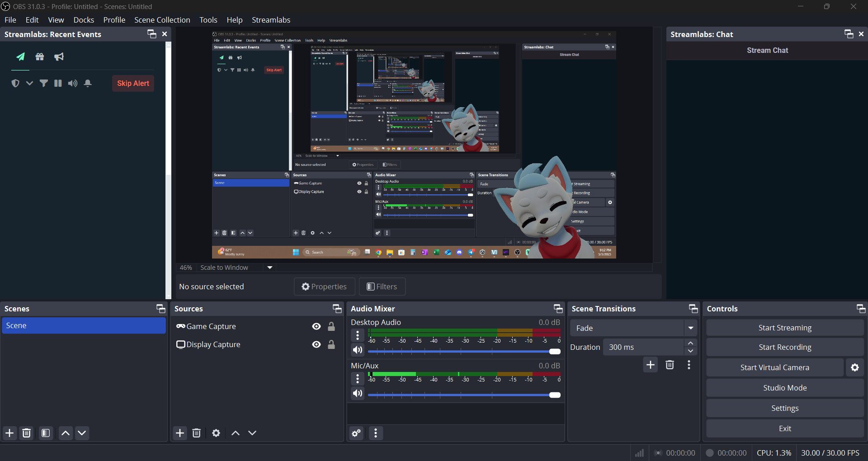Decrease transition duration

[x=690, y=351]
